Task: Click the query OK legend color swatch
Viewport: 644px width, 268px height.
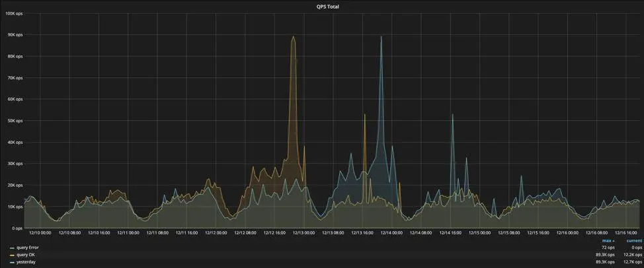Action: click(x=13, y=255)
